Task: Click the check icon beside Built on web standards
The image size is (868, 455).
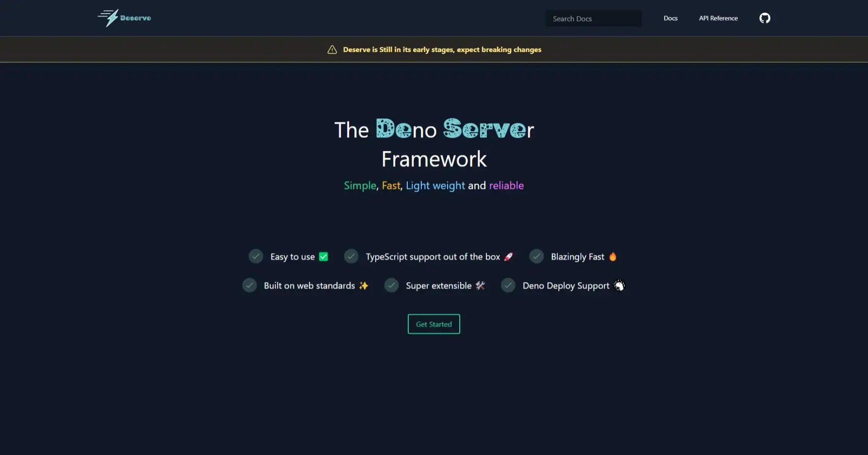Action: 250,285
